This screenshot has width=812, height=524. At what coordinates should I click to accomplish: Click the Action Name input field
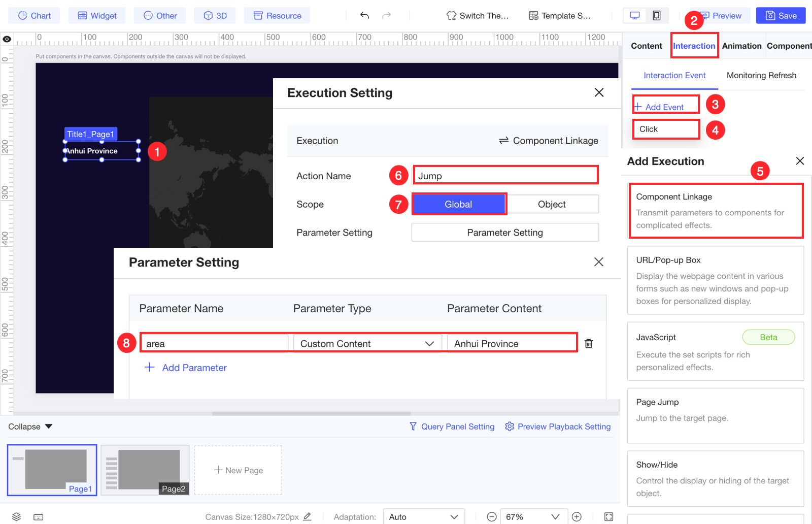click(505, 176)
